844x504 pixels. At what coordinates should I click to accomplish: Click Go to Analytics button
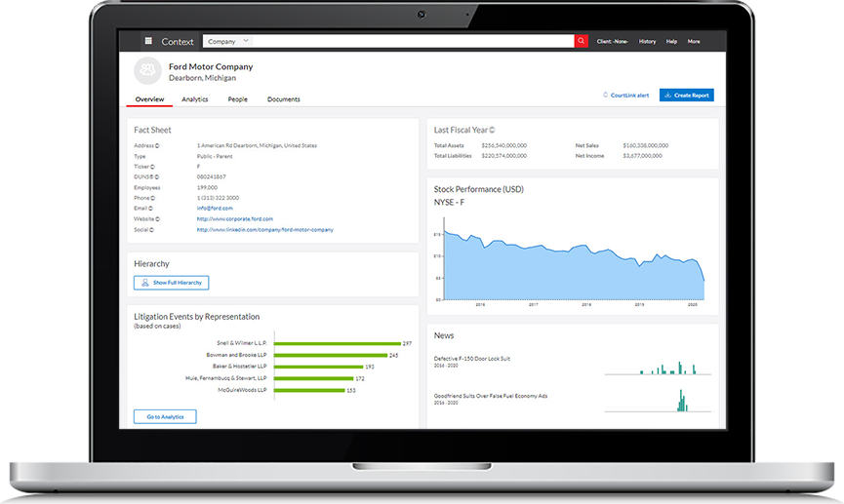coord(165,417)
